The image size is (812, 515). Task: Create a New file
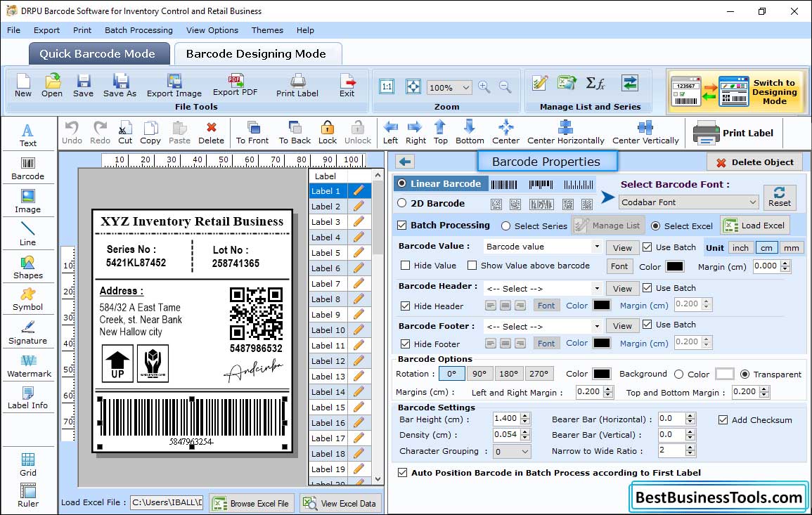(x=23, y=86)
